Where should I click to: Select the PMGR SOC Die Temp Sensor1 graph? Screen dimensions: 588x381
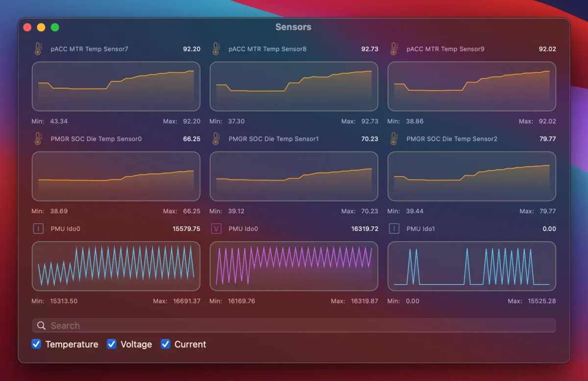coord(294,176)
